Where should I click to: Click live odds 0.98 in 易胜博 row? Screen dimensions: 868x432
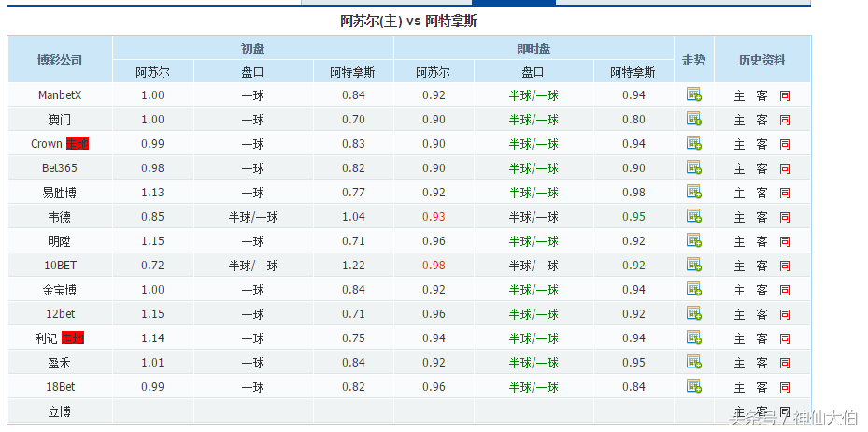click(633, 193)
